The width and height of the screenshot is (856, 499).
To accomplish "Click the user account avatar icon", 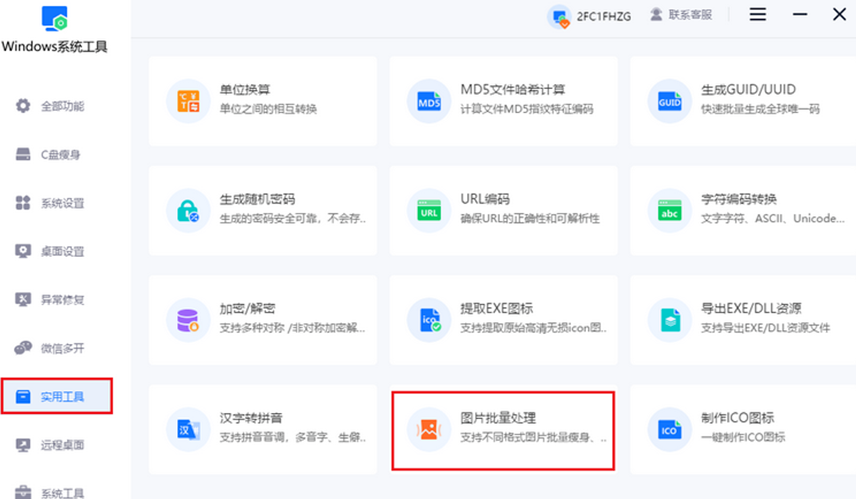I will click(560, 17).
